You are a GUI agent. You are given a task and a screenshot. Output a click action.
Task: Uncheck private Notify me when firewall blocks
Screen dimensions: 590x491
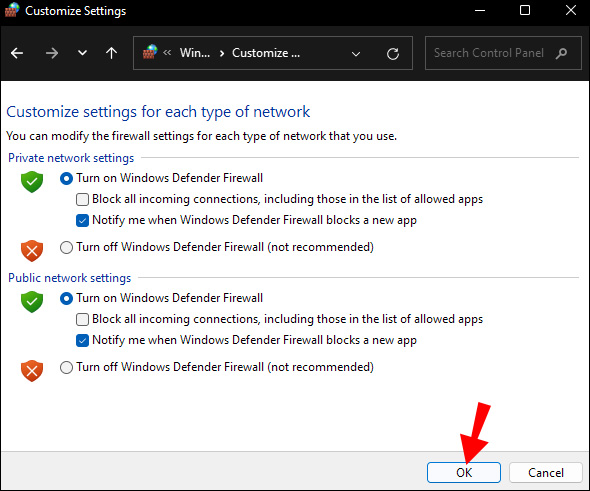click(x=82, y=220)
